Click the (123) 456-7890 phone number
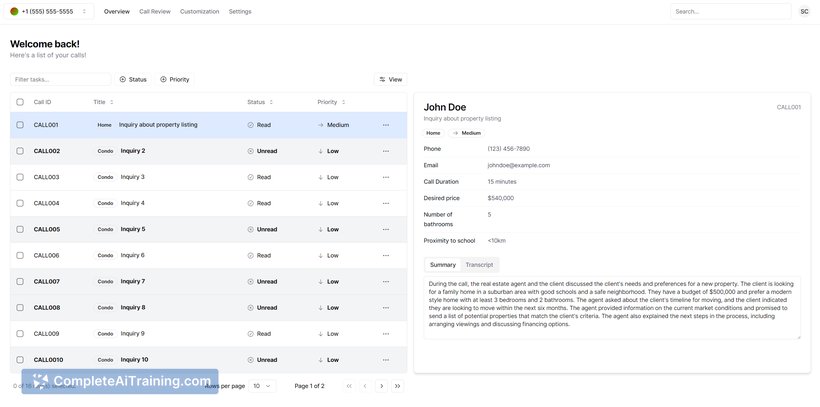Viewport: 820px width, 407px height. pos(509,149)
